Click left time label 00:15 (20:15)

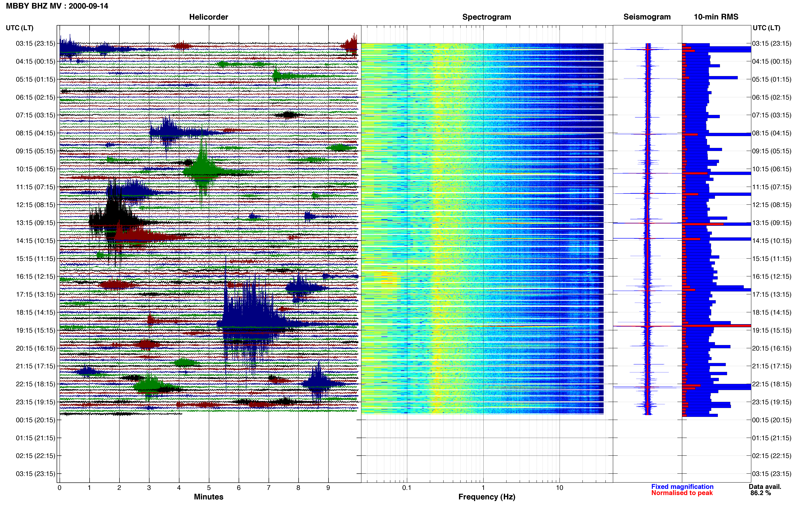coord(35,420)
